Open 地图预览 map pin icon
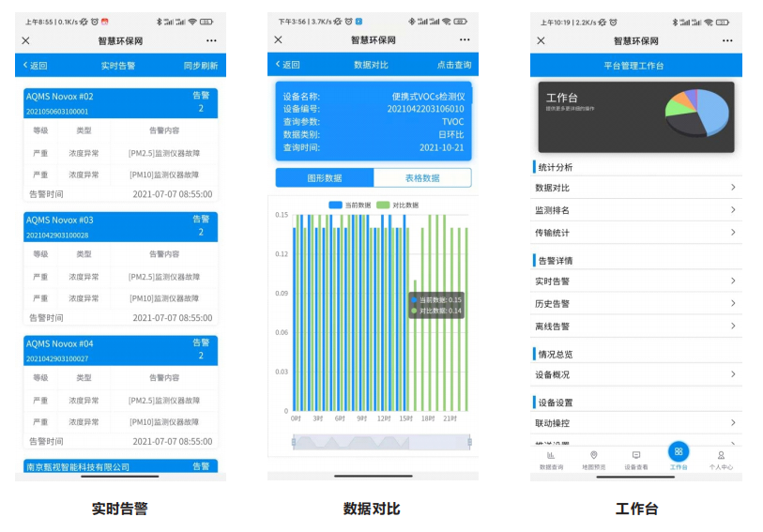Image resolution: width=763 pixels, height=532 pixels. coord(593,455)
